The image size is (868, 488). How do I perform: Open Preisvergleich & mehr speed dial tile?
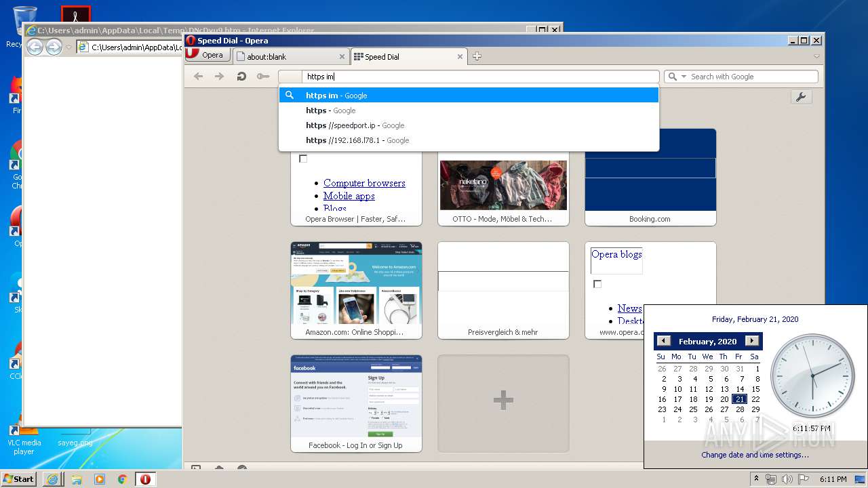pos(503,290)
